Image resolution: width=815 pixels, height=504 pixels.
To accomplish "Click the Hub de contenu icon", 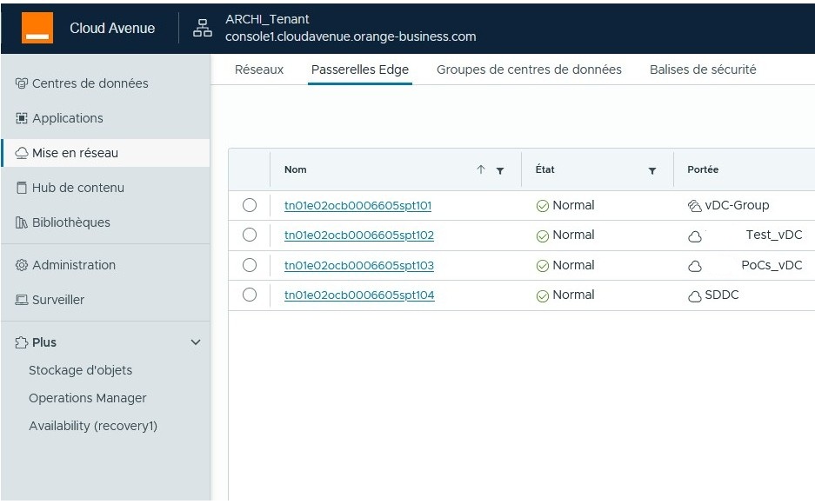I will pyautogui.click(x=22, y=188).
